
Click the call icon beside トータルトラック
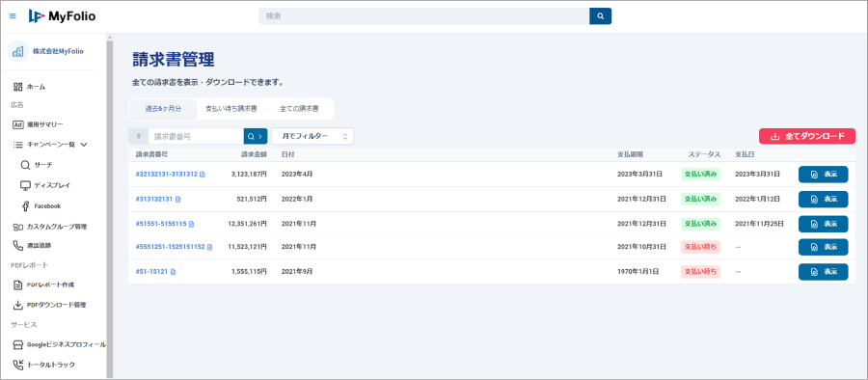[x=17, y=365]
